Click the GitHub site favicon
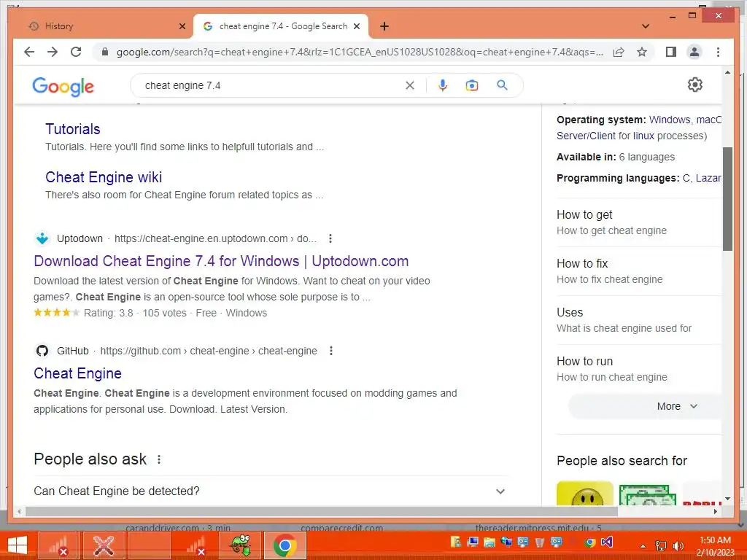The width and height of the screenshot is (747, 560). tap(42, 351)
